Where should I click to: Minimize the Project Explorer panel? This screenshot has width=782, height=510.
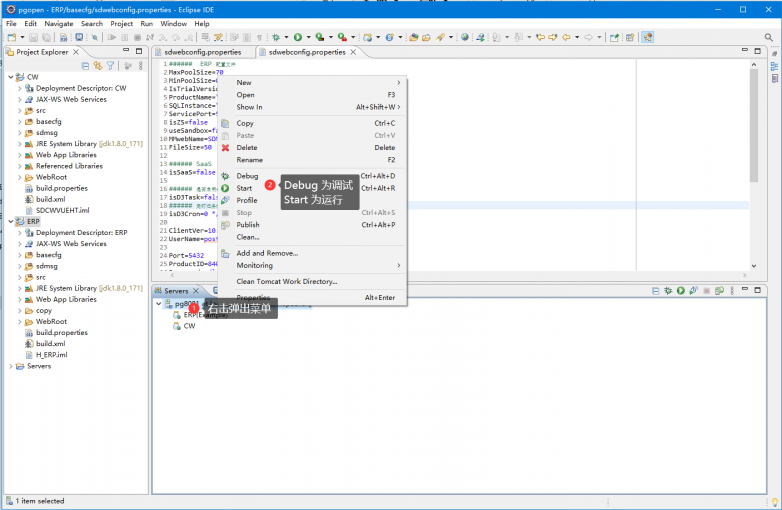click(127, 51)
